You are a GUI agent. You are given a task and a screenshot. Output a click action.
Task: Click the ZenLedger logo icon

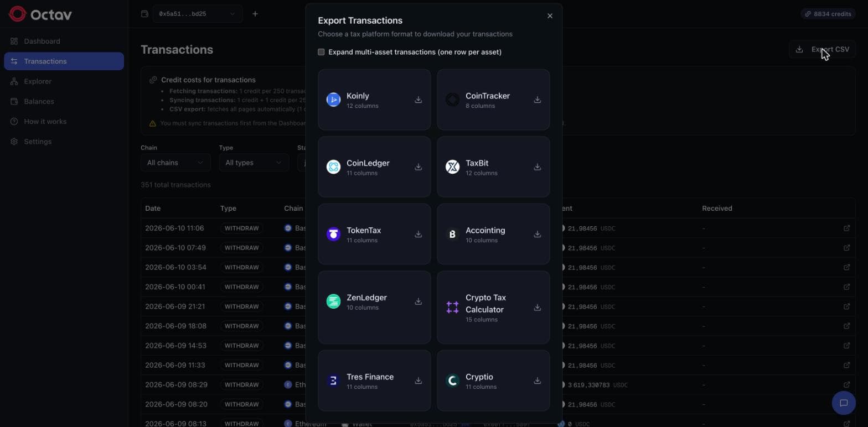(333, 301)
